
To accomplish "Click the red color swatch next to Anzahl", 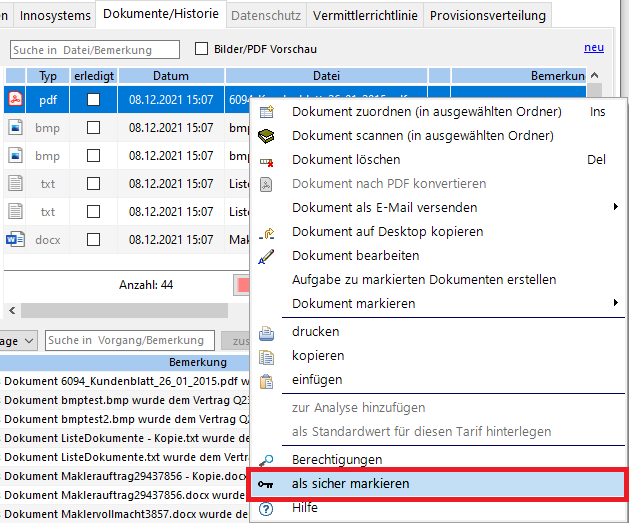I will [x=241, y=285].
